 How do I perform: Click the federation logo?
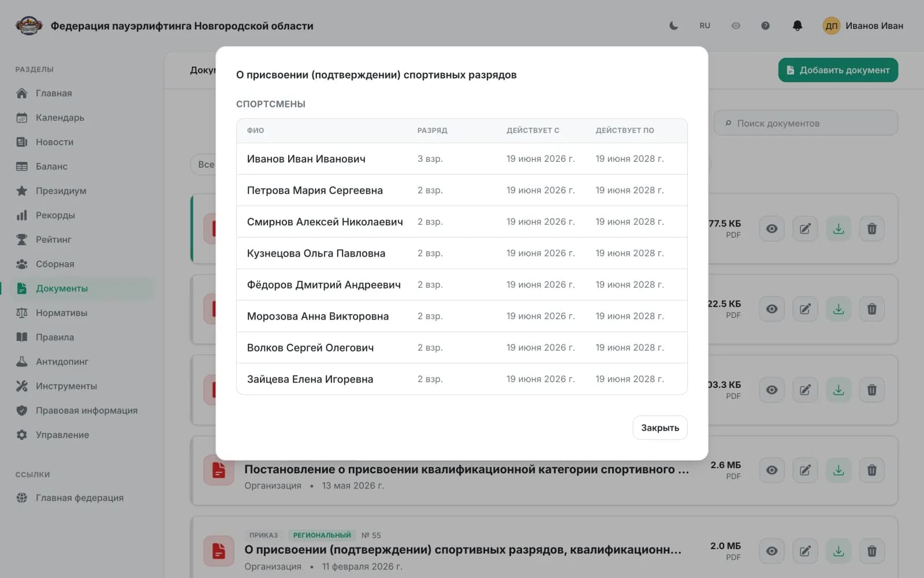[x=29, y=25]
